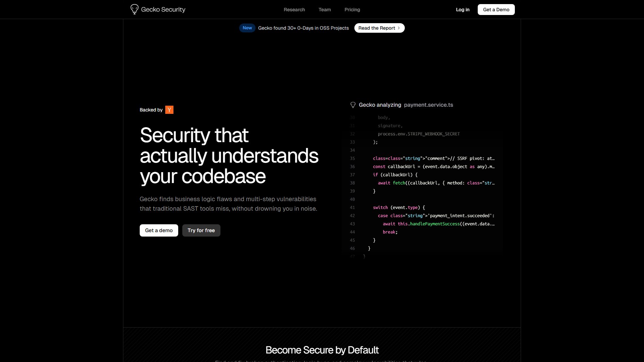Click the SSRF pivot comment line
644x362 pixels.
click(434, 159)
